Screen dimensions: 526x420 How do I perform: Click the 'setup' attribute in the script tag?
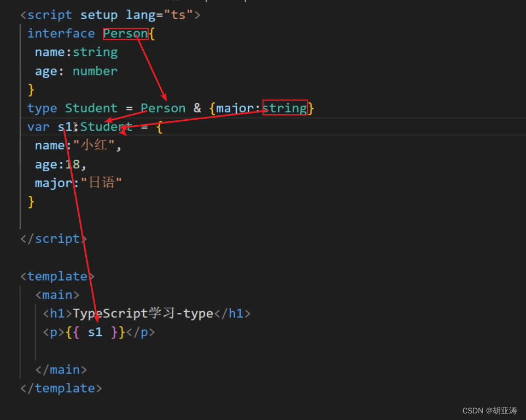point(99,15)
